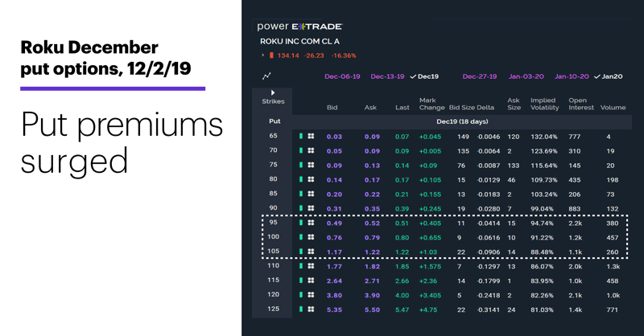Click the green candle icon in strike 115 row
This screenshot has width=644, height=336.
[x=301, y=281]
